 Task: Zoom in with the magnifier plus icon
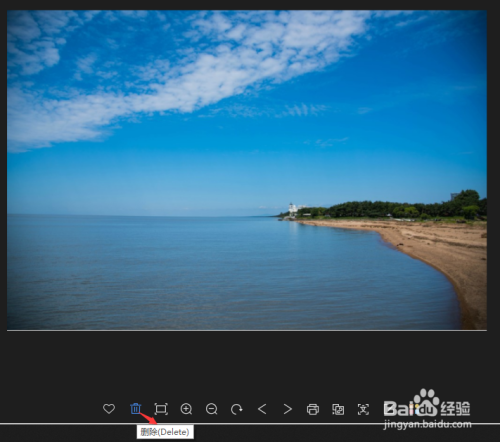(186, 409)
